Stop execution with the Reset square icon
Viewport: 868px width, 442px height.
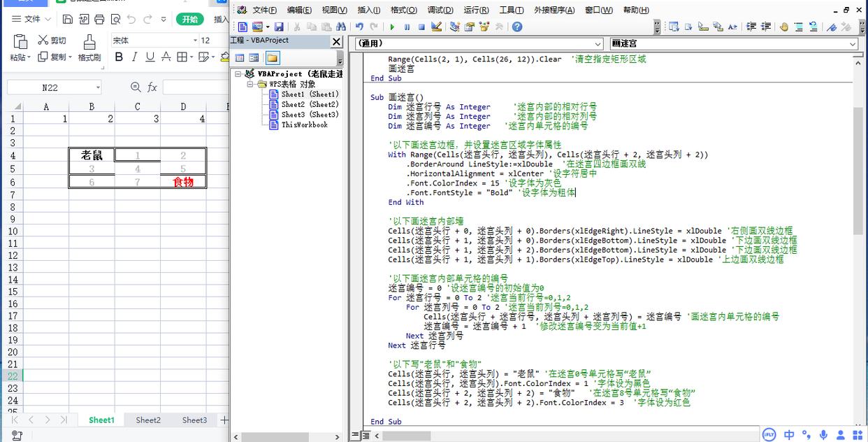point(421,27)
